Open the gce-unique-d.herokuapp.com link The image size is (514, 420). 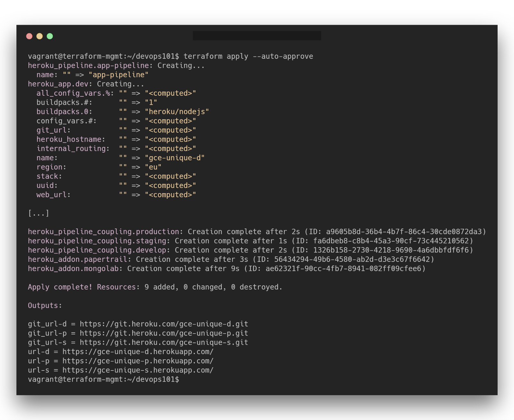point(138,352)
